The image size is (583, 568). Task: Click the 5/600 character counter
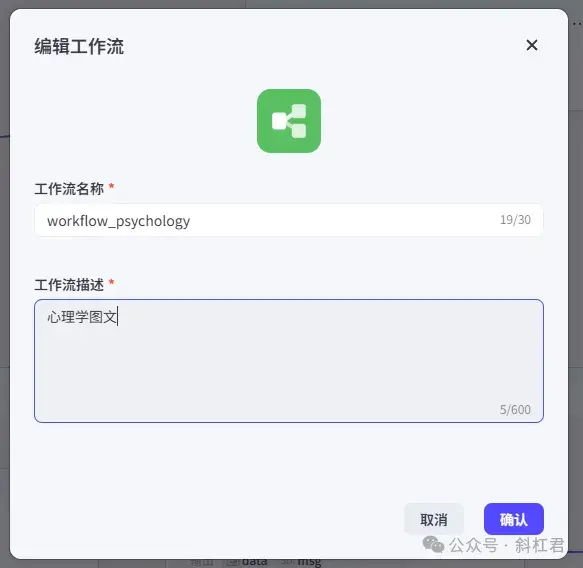515,409
